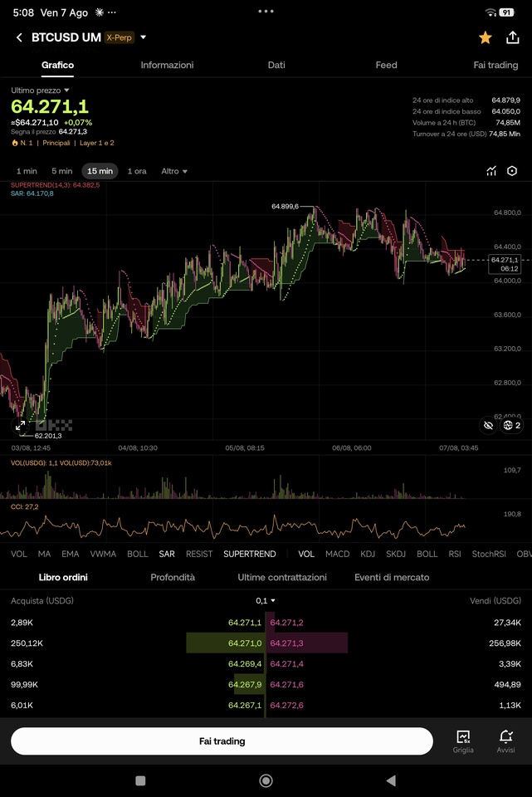Open hexagon chart settings icon
The width and height of the screenshot is (532, 797).
click(x=512, y=171)
